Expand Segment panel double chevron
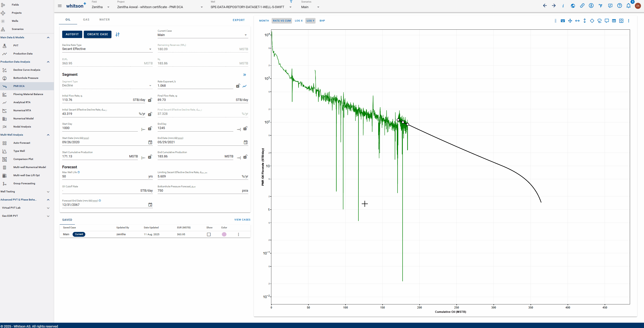 pyautogui.click(x=245, y=75)
